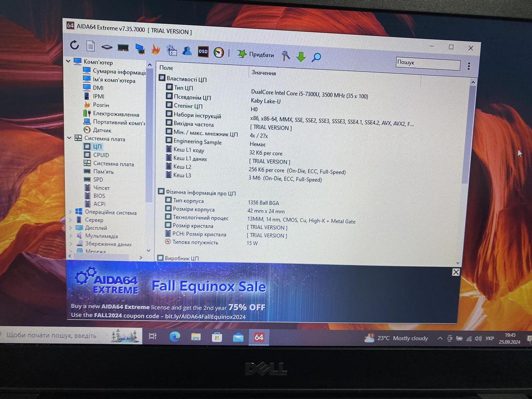Click the Пошук search field
532x399 pixels.
click(x=428, y=64)
